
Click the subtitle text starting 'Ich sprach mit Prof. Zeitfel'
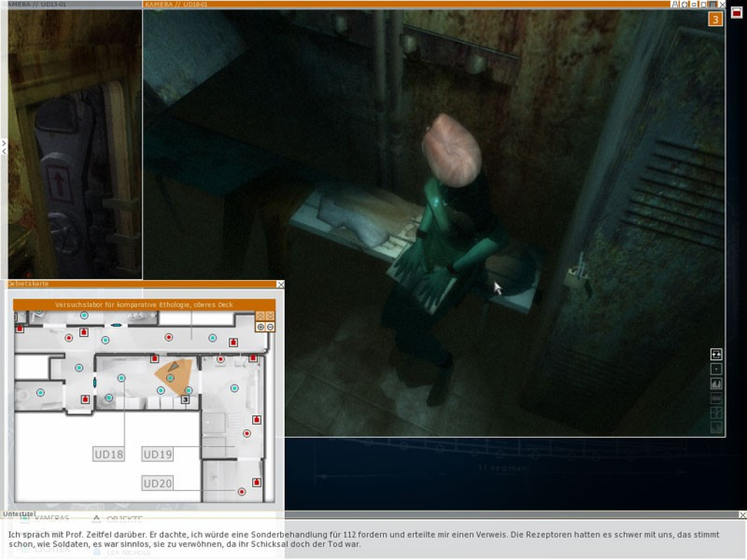[364, 539]
